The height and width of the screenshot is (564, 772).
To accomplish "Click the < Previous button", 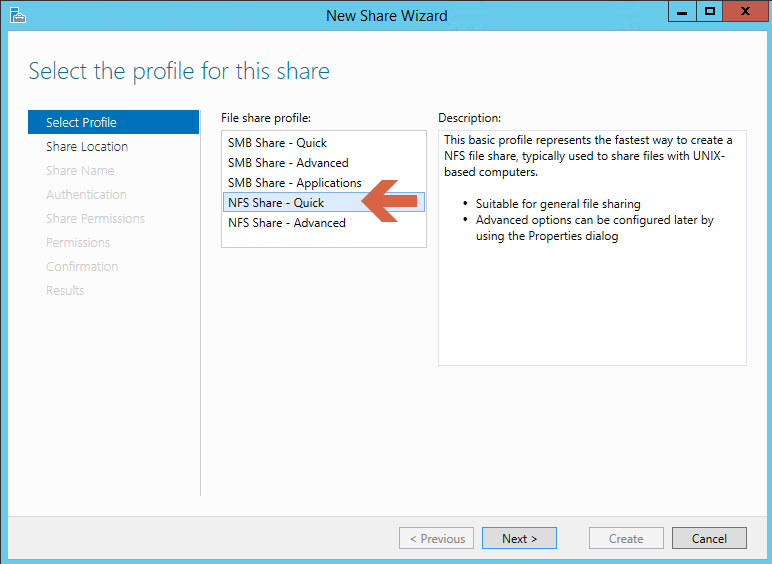I will (x=437, y=538).
